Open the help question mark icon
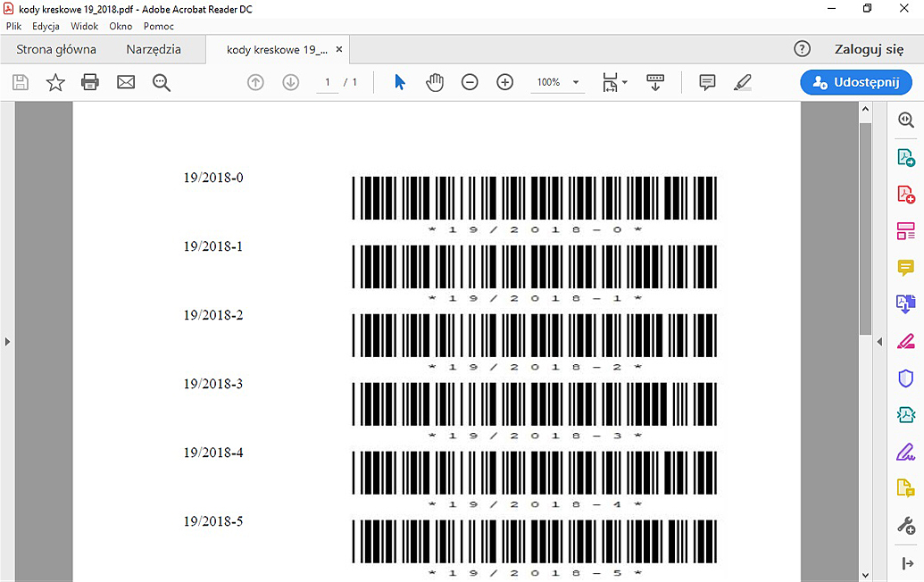This screenshot has width=924, height=582. pos(802,49)
